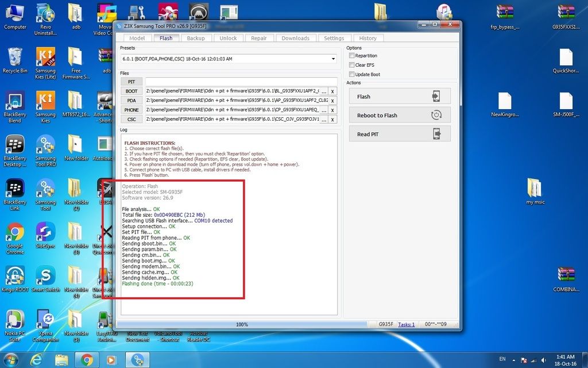Open the Smart Switch shortcut

click(x=45, y=279)
